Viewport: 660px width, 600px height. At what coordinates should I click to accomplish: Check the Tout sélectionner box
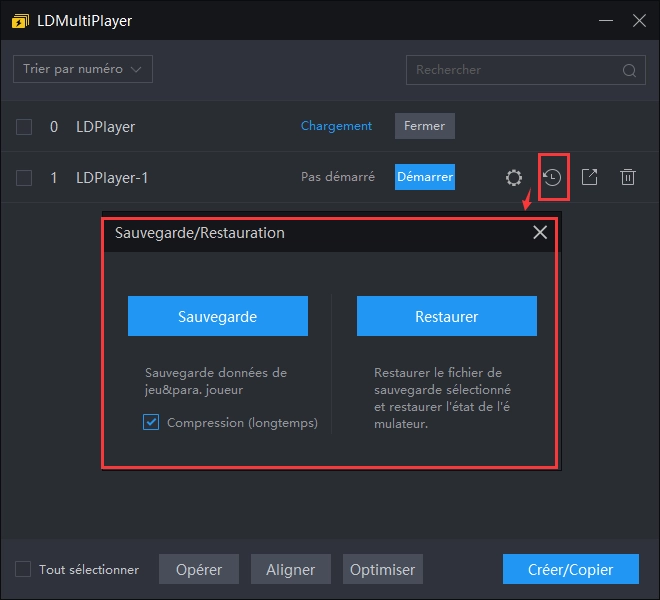pos(23,569)
